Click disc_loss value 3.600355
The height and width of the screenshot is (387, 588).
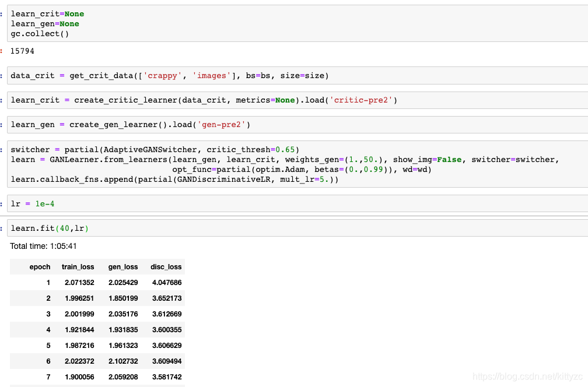[167, 330]
